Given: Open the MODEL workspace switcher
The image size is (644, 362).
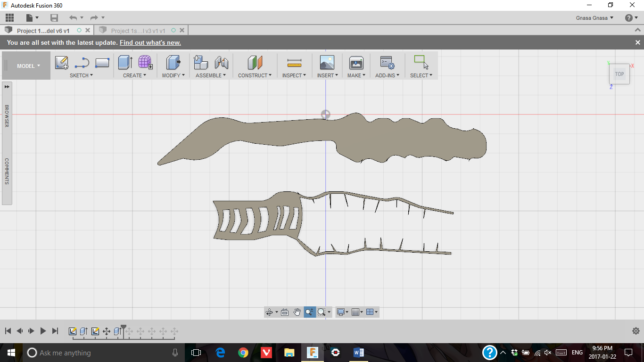Looking at the screenshot, I should [28, 66].
